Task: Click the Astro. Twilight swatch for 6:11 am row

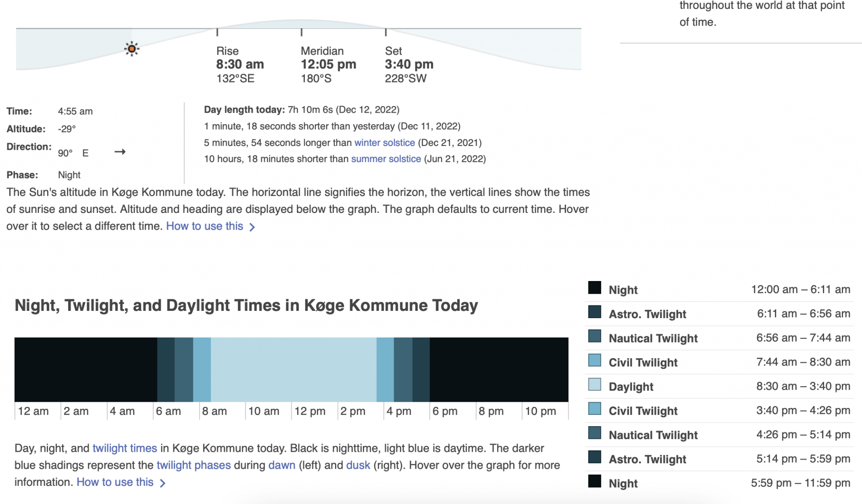Action: click(594, 312)
